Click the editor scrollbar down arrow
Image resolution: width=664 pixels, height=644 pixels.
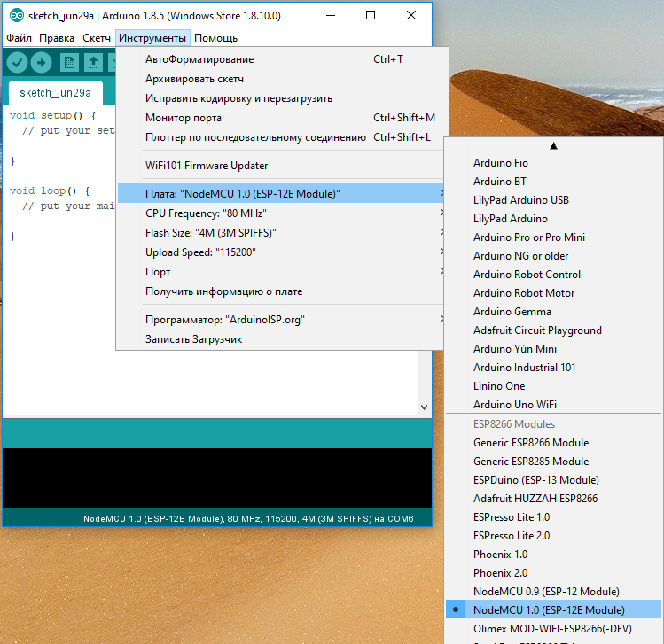[424, 407]
